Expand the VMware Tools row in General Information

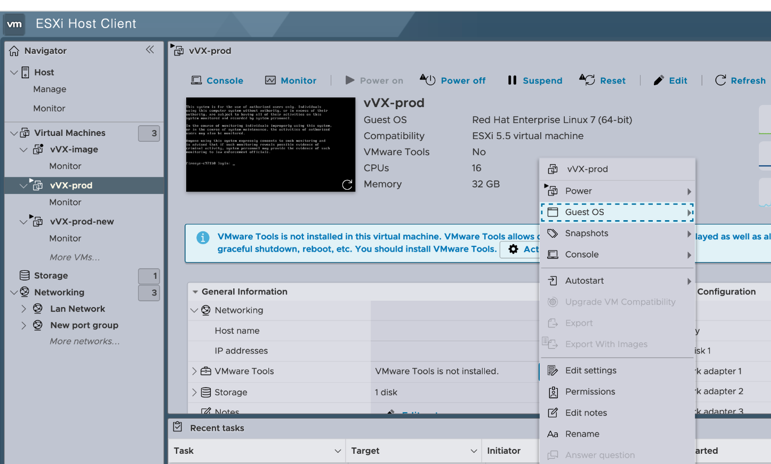tap(194, 371)
